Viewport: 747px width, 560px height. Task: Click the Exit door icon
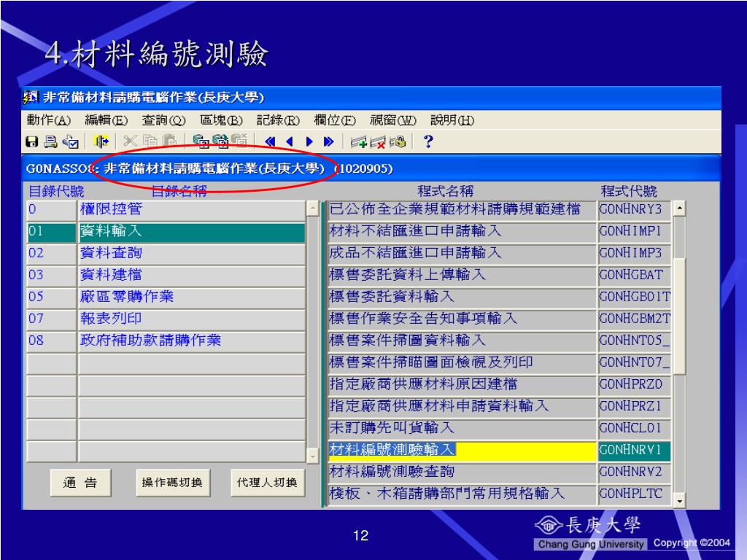coord(101,141)
